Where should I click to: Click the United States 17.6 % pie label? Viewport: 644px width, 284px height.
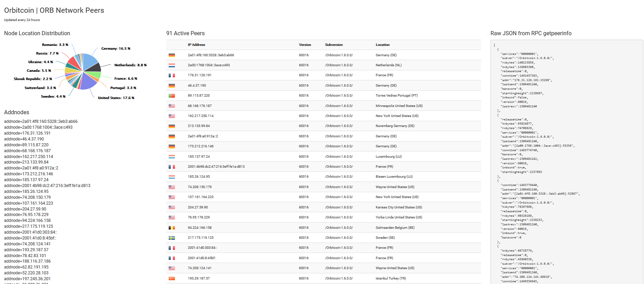pos(116,98)
